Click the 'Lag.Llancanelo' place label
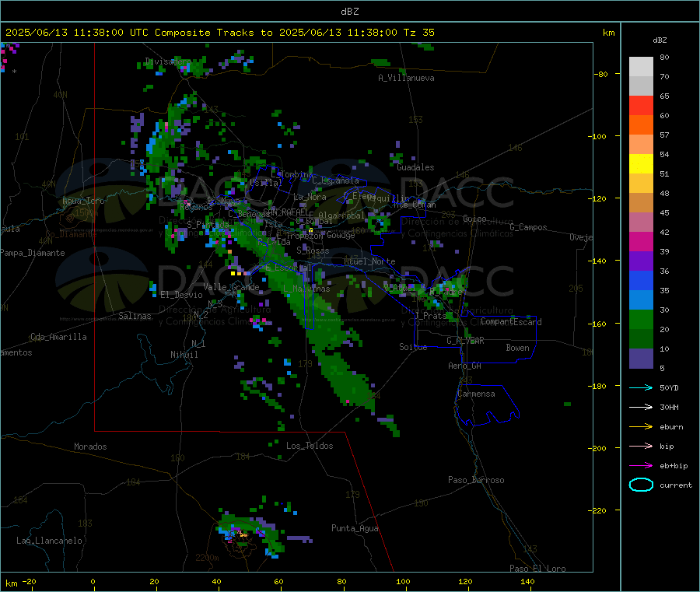 [x=49, y=541]
